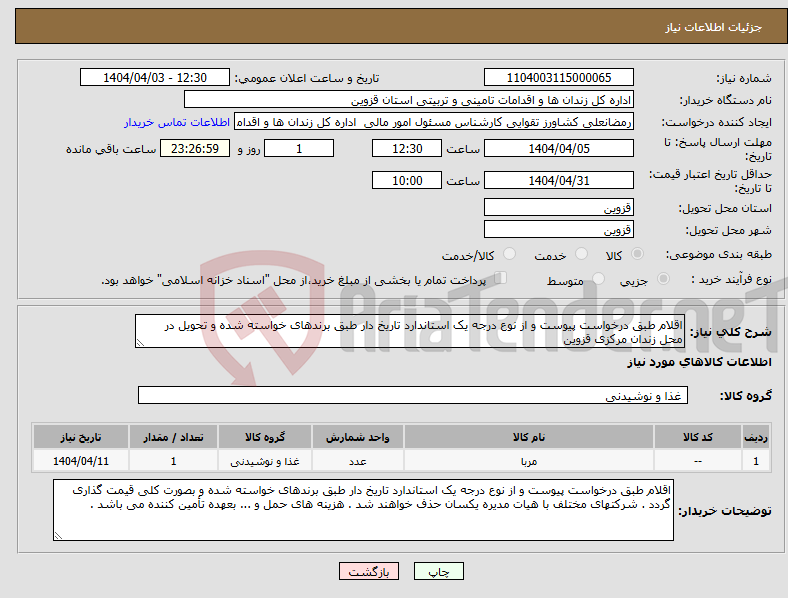The image size is (788, 598).
Task: Click the response deadline time 12:30
Action: coord(407,148)
